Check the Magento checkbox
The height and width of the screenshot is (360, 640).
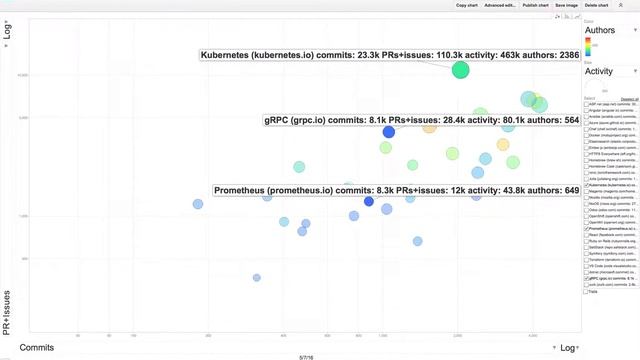coord(587,191)
